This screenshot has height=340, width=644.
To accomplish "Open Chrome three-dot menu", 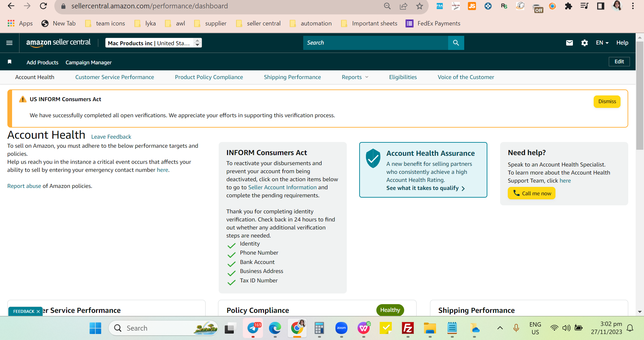I will (x=633, y=6).
